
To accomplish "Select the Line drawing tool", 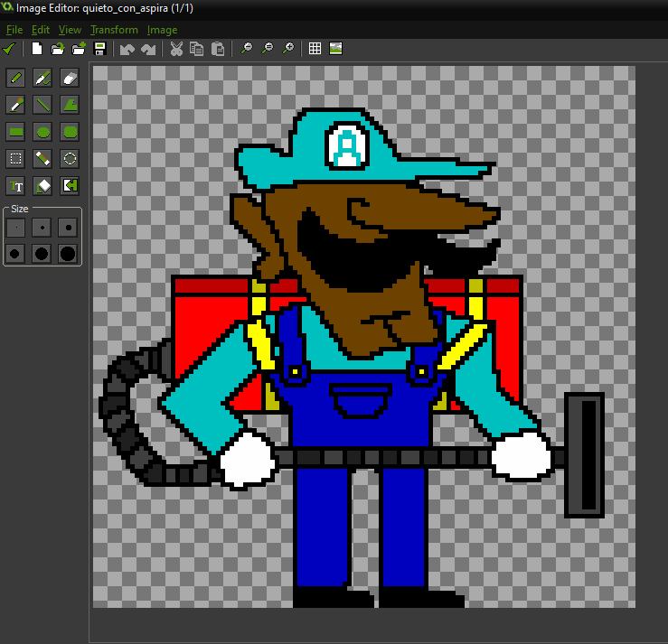I will point(42,105).
